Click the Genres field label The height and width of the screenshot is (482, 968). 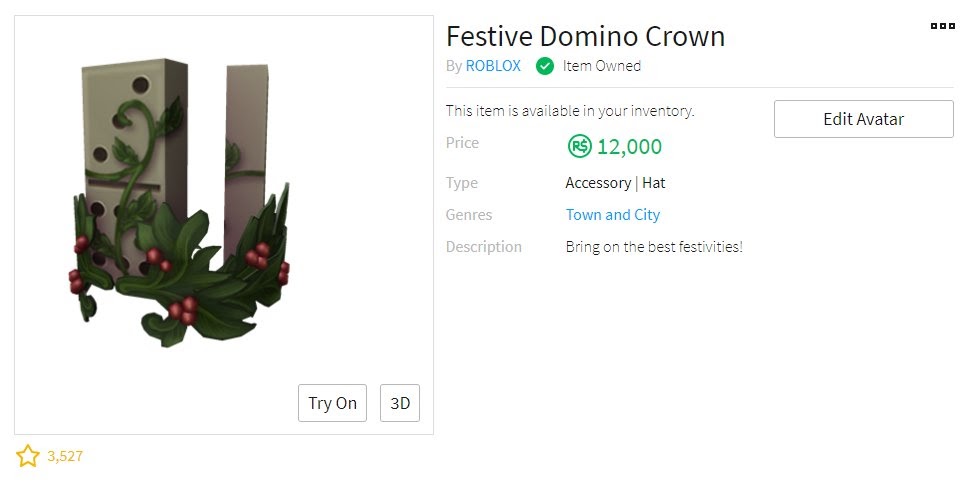(x=469, y=215)
